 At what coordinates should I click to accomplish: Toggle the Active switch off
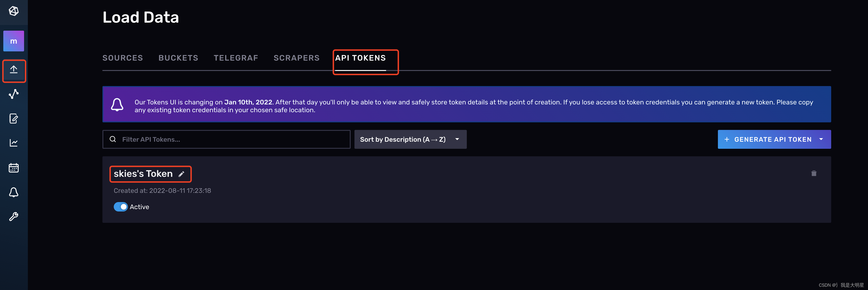point(121,207)
